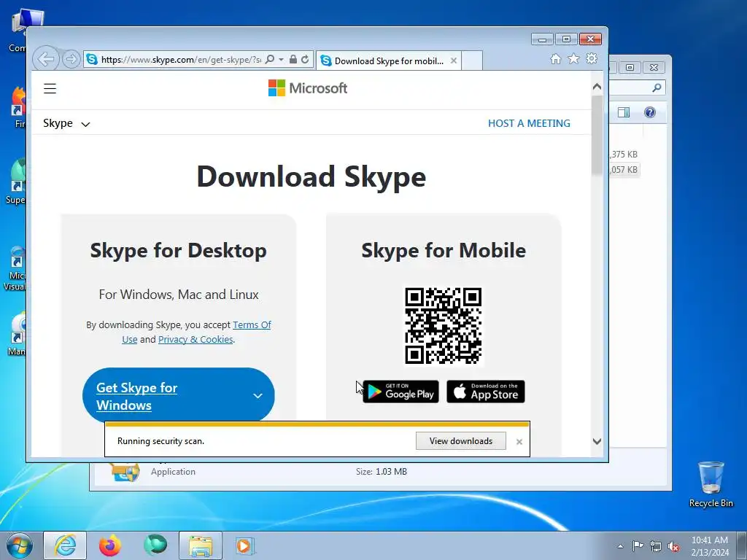Click Internet Explorer on the taskbar

65,545
